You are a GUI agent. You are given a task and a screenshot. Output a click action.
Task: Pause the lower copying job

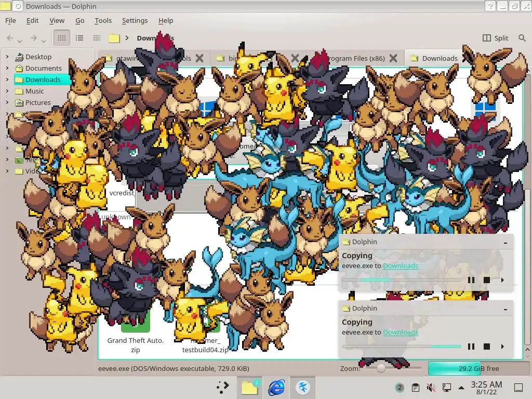click(x=471, y=347)
